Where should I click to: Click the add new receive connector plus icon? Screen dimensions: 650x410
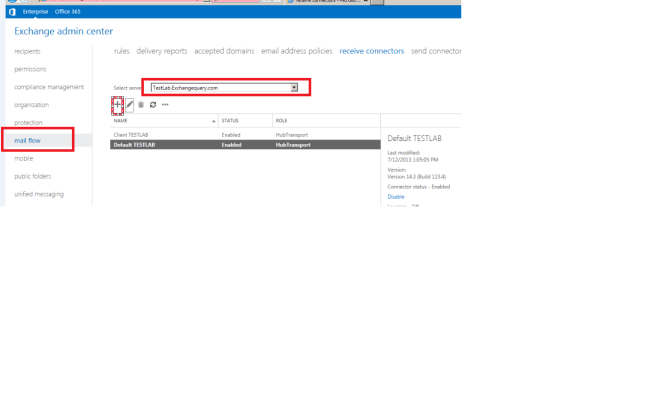(117, 104)
